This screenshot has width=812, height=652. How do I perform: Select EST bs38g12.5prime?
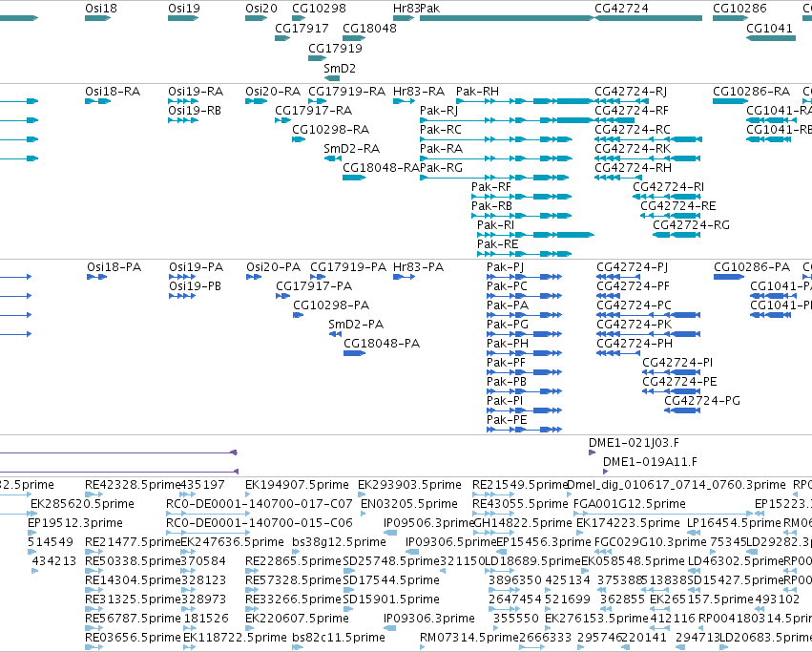tap(339, 542)
